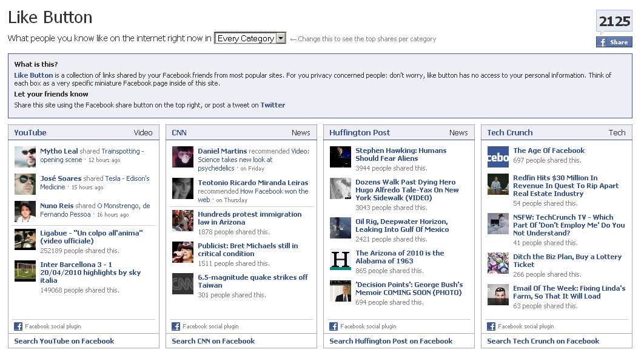The width and height of the screenshot is (644, 352).
Task: Click the Ligabue video thumbnail
Action: (25, 239)
